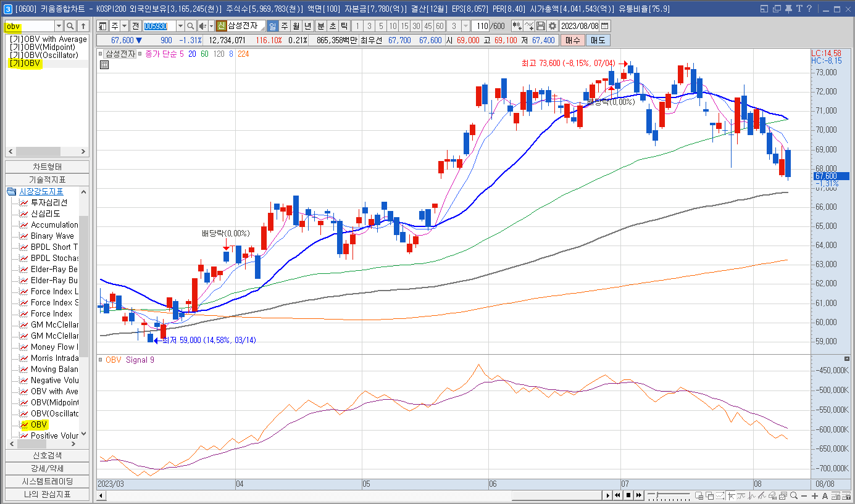Open the date picker calendar icon
The width and height of the screenshot is (855, 504).
605,26
